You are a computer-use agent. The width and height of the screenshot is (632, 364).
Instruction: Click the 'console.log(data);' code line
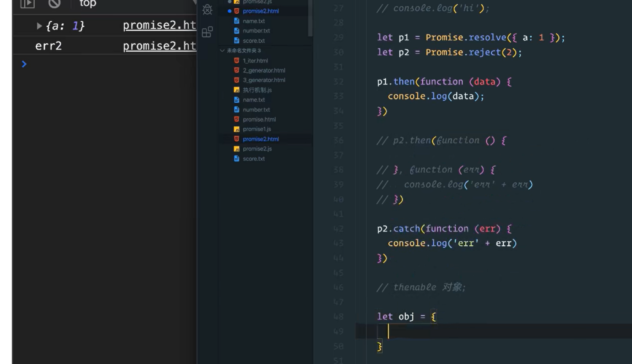[436, 96]
